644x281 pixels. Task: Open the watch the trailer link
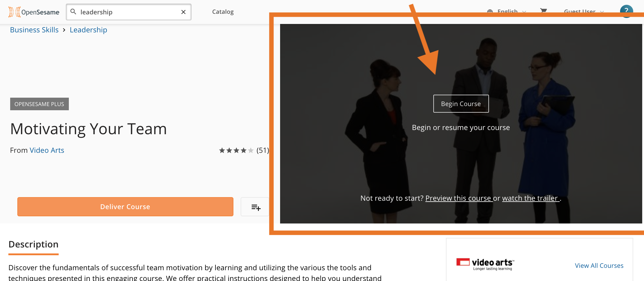tap(530, 198)
